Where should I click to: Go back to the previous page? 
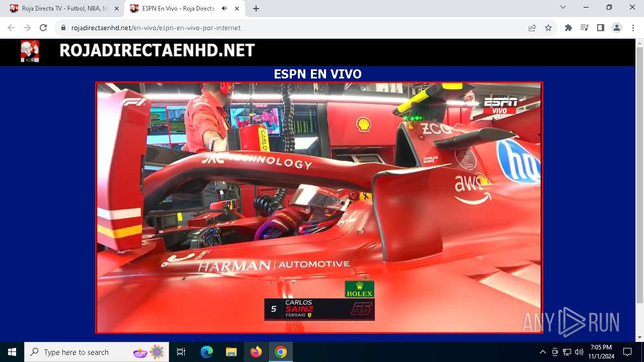pyautogui.click(x=11, y=28)
